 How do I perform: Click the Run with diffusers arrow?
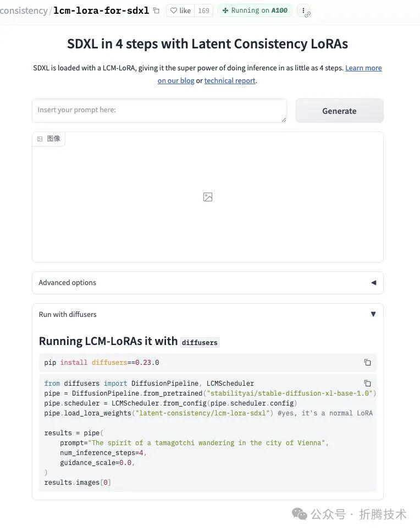(x=373, y=314)
